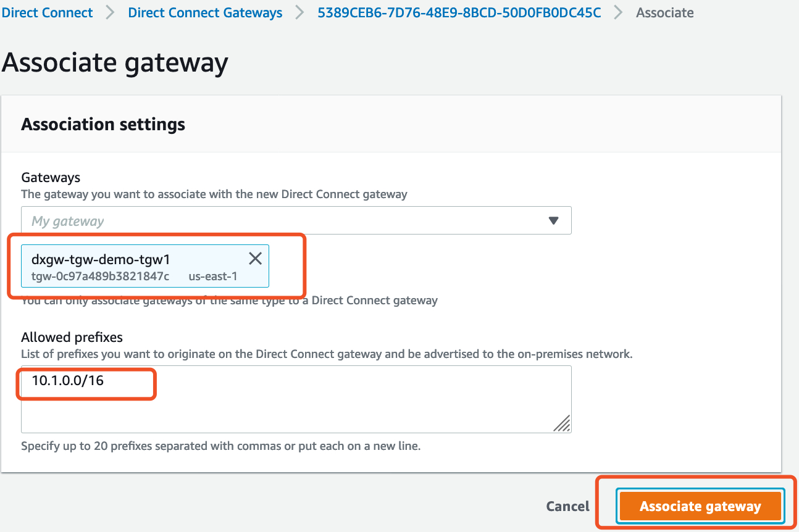This screenshot has height=532, width=799.
Task: Remove the dxgw-tgw-demo-tgw1 gateway with X
Action: point(255,258)
